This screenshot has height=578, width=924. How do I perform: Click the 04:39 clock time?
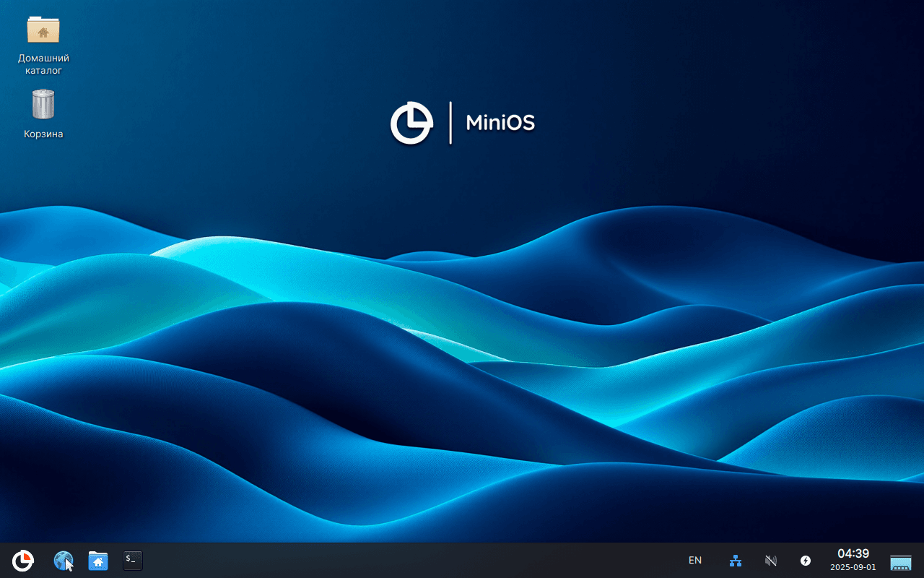click(x=853, y=554)
